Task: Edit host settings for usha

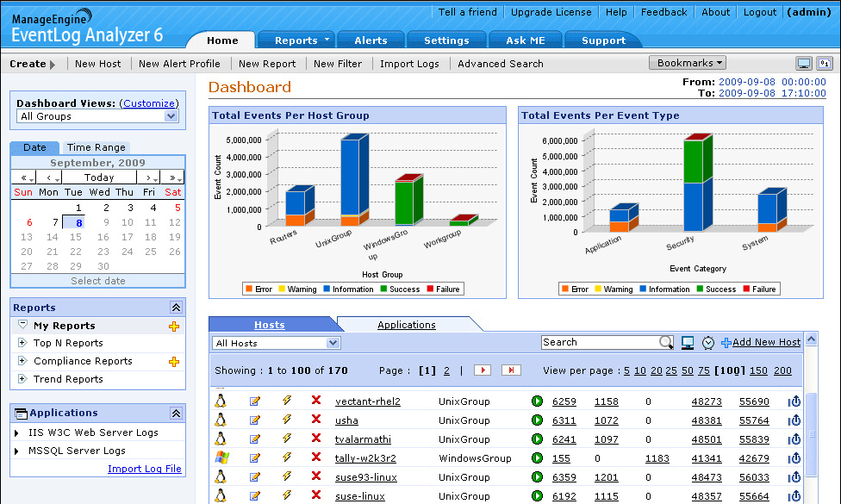Action: (252, 420)
